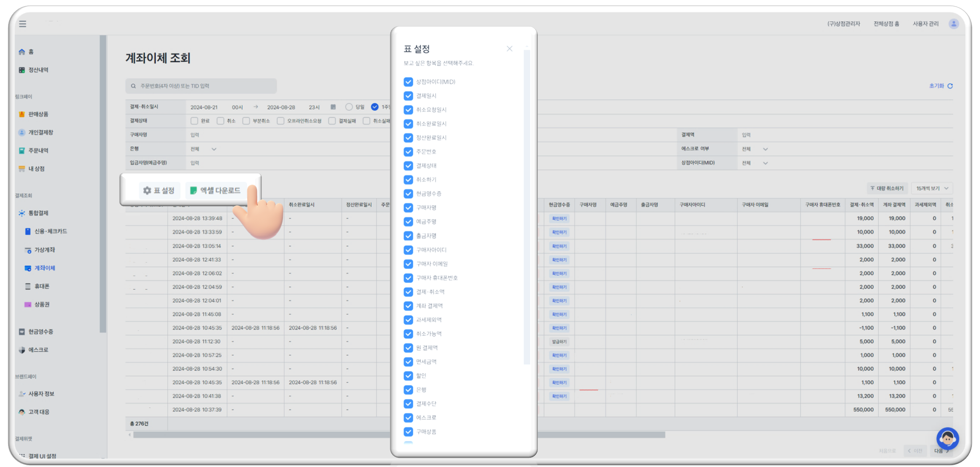This screenshot has height=467, width=980.
Task: Open the 15개씩 보기 page size dropdown
Action: tap(932, 188)
